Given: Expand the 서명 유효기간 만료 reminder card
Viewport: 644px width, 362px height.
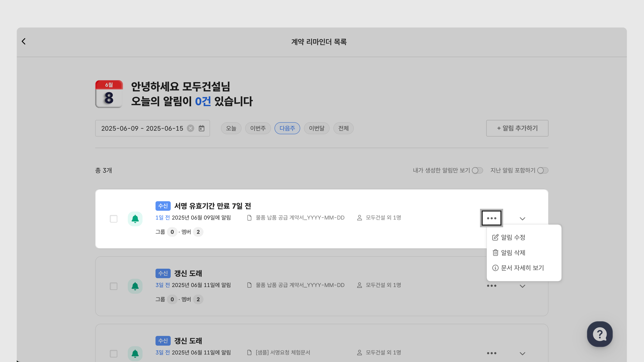Looking at the screenshot, I should coord(522,219).
